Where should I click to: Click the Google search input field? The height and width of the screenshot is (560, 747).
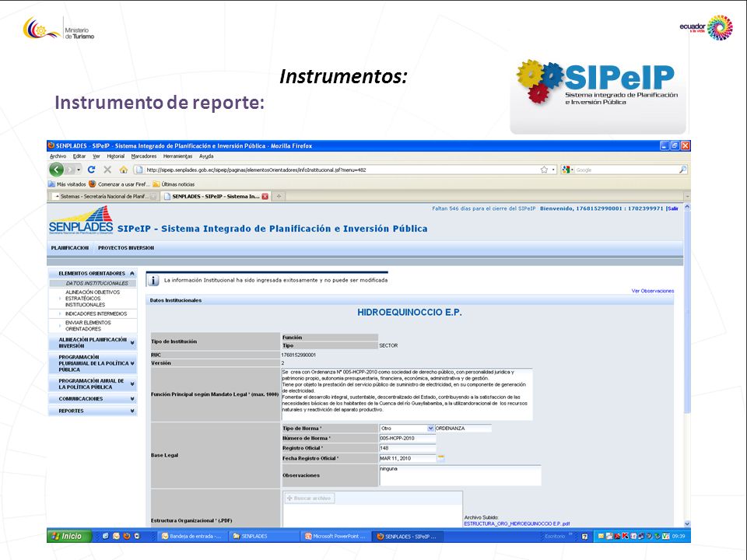point(626,170)
